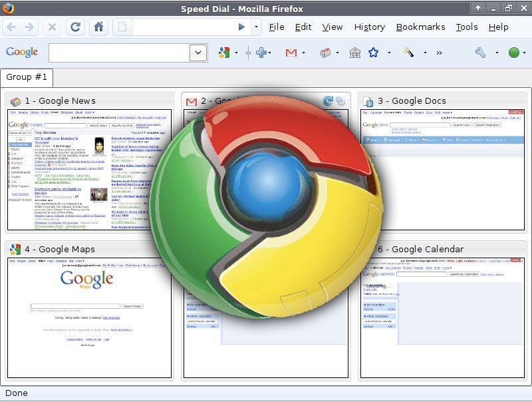The width and height of the screenshot is (532, 402).
Task: Open dropdown arrow beside the highlighter icon
Action: 425,53
